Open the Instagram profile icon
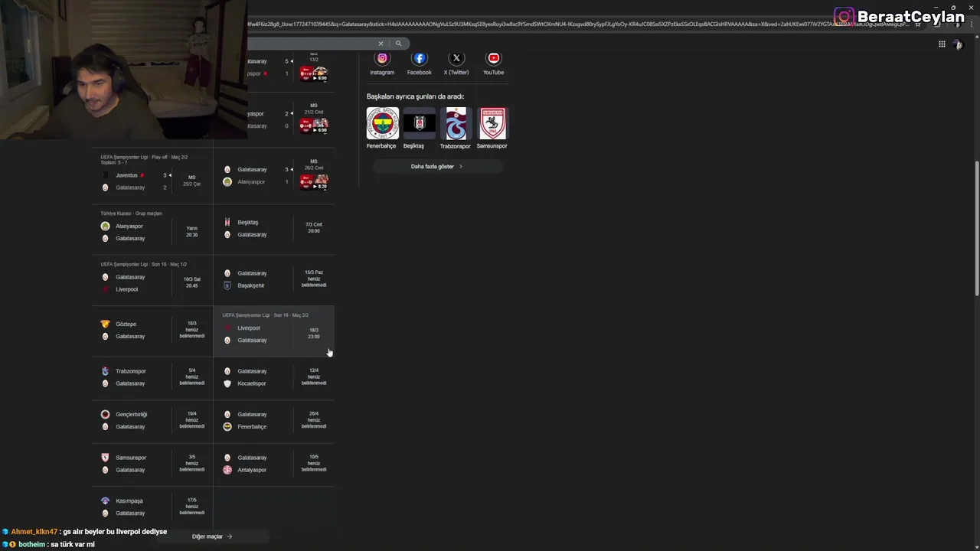The height and width of the screenshot is (551, 980). click(382, 58)
